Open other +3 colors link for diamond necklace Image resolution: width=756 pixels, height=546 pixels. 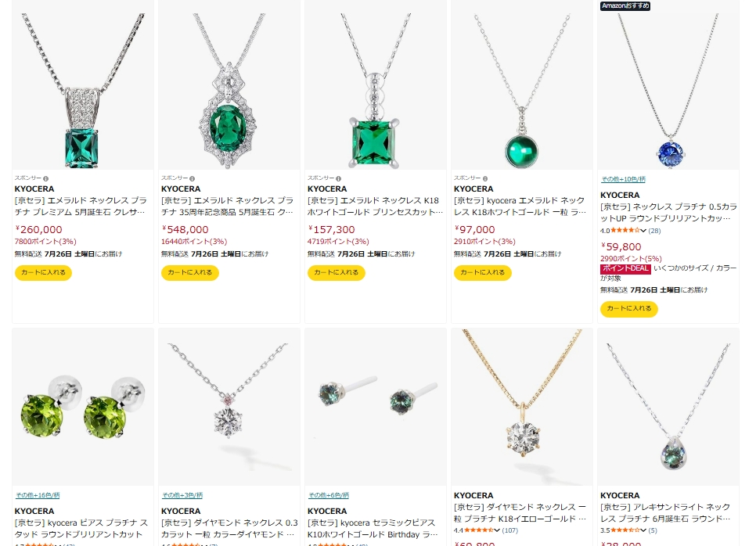pos(182,495)
